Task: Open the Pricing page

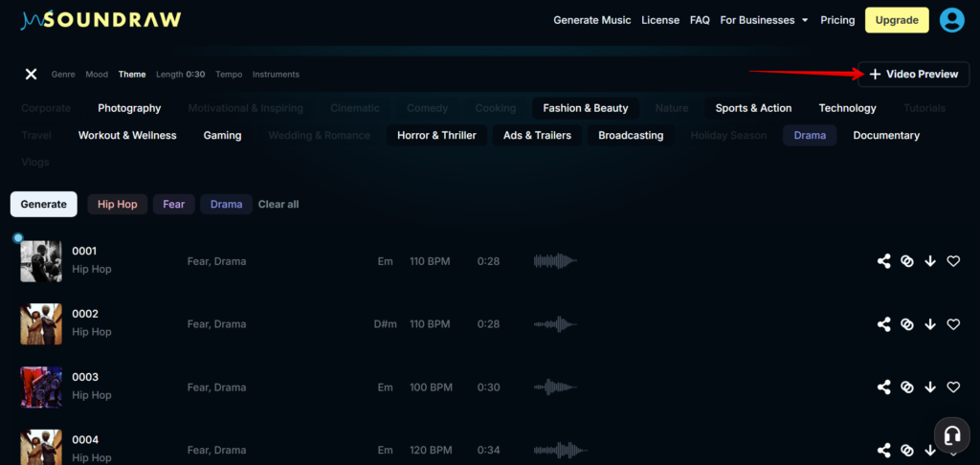Action: click(837, 20)
